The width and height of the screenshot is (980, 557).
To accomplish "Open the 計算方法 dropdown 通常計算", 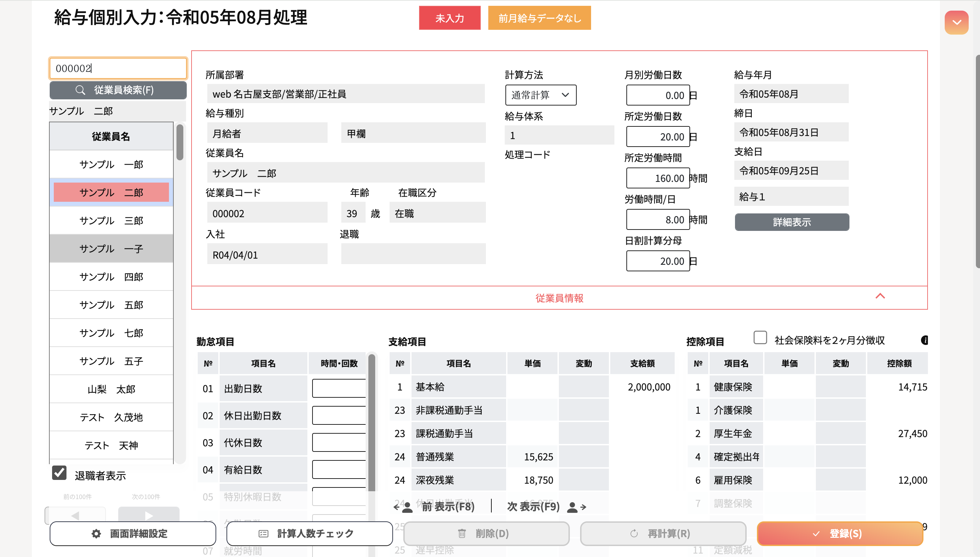I will (x=540, y=95).
